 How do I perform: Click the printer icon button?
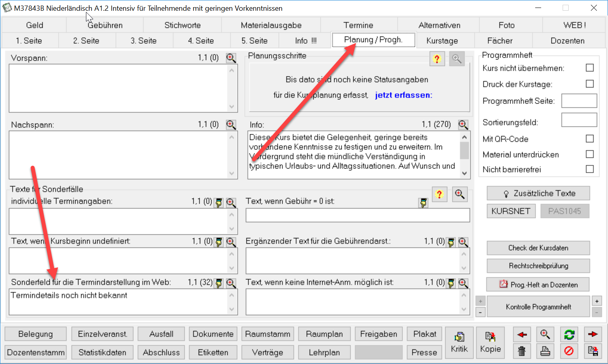click(545, 351)
